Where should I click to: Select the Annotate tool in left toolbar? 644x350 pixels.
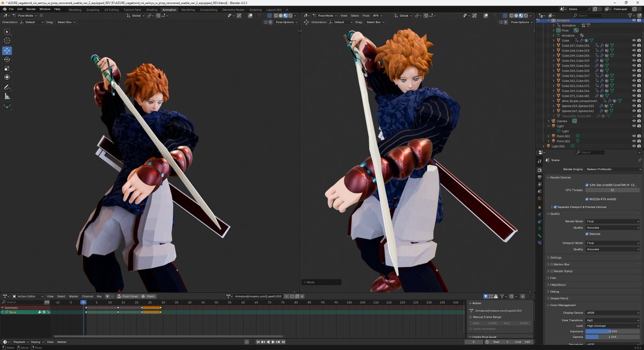7,87
